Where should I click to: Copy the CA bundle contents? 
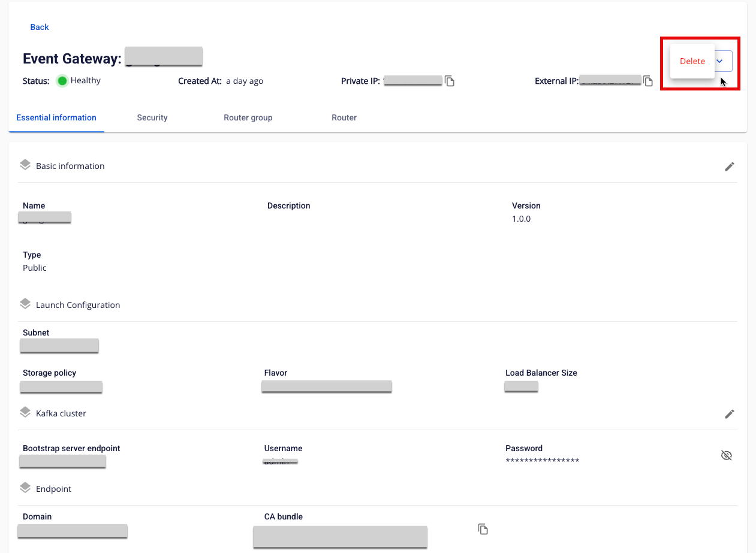click(x=483, y=529)
